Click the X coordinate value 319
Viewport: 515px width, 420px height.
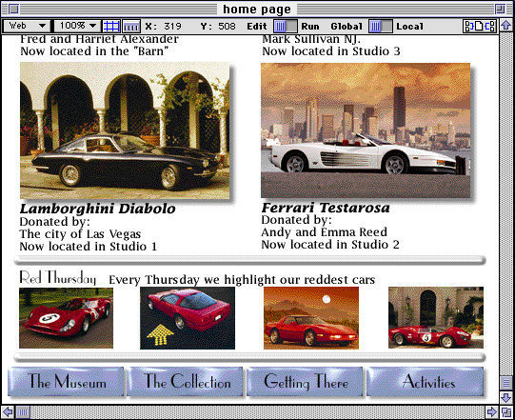(172, 27)
